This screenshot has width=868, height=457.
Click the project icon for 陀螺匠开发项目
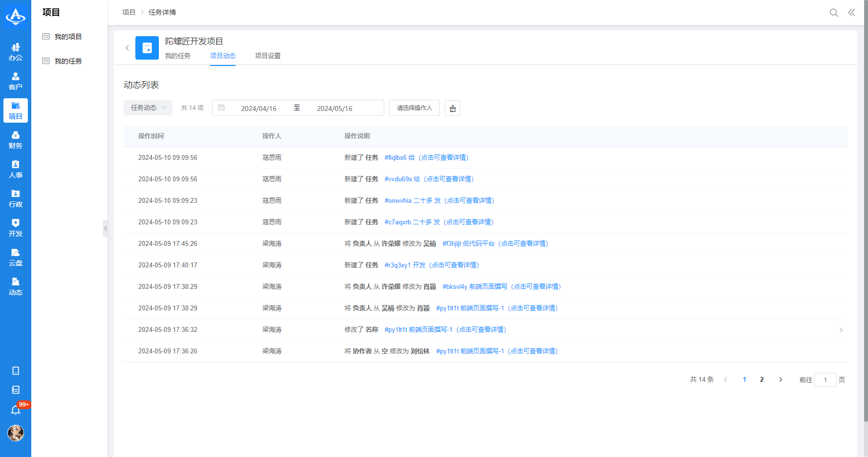pyautogui.click(x=147, y=48)
